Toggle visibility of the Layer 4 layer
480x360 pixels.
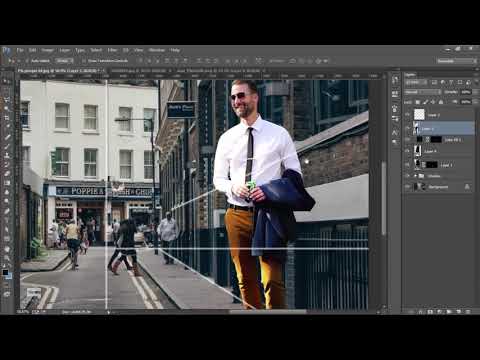[x=407, y=151]
